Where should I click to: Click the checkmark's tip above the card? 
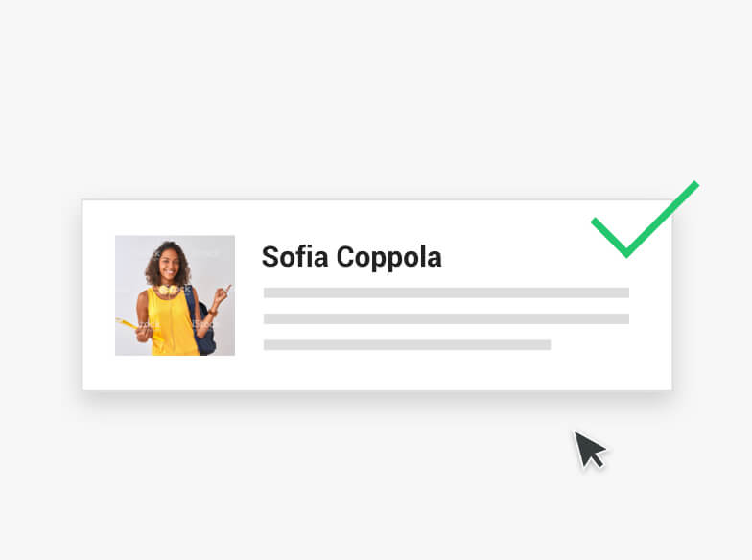pos(694,186)
